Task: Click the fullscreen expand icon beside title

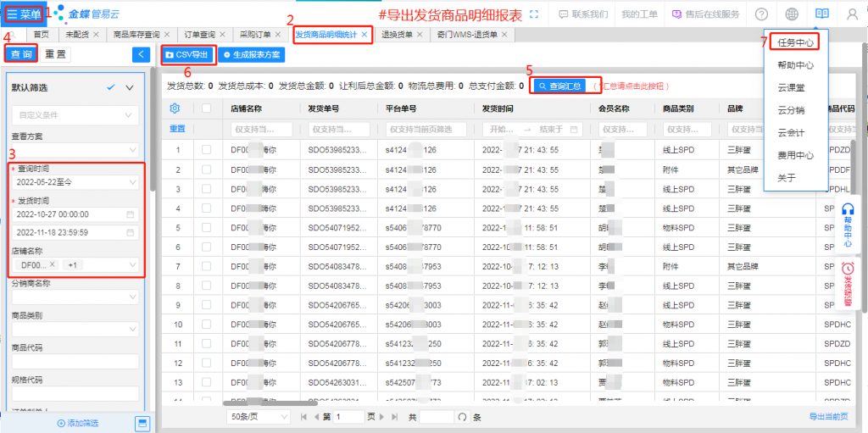Action: (533, 14)
